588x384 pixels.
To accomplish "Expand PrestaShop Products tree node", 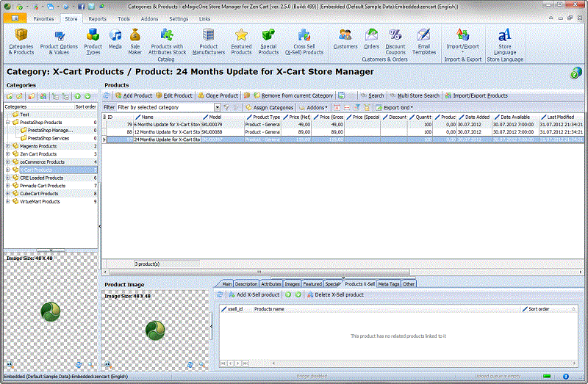I will tap(7, 122).
